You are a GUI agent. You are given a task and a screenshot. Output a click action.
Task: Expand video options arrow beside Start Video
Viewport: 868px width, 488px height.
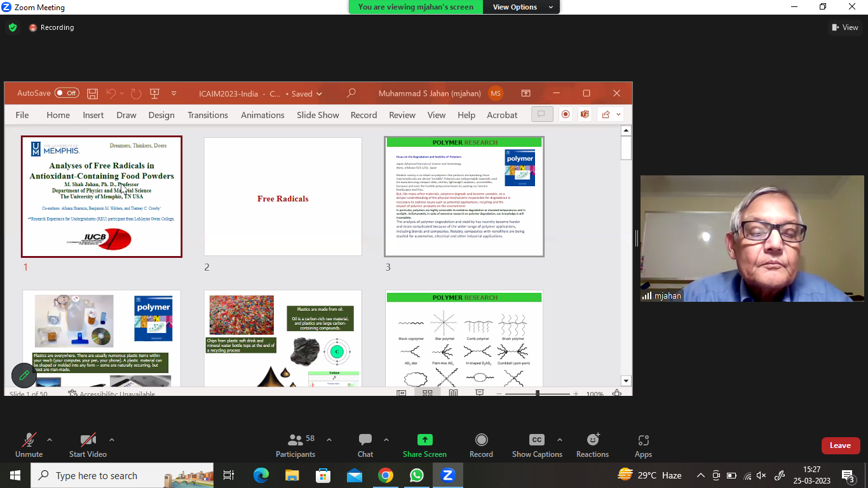pos(112,440)
